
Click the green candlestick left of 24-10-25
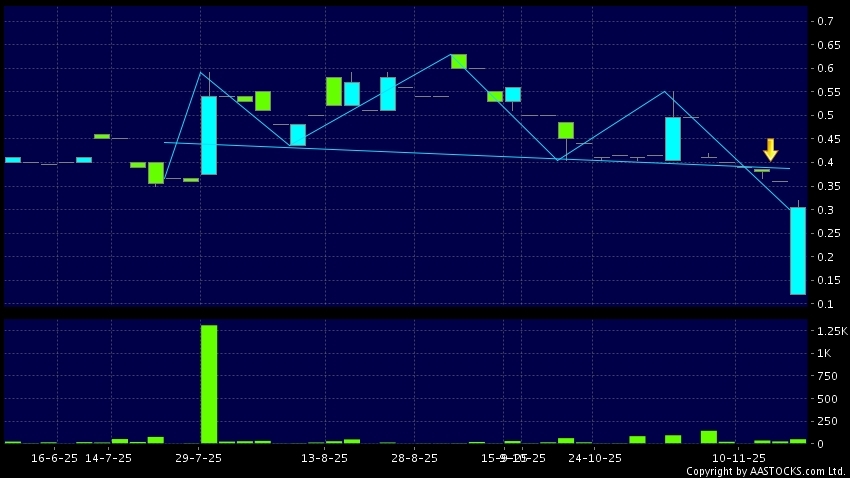pyautogui.click(x=566, y=130)
